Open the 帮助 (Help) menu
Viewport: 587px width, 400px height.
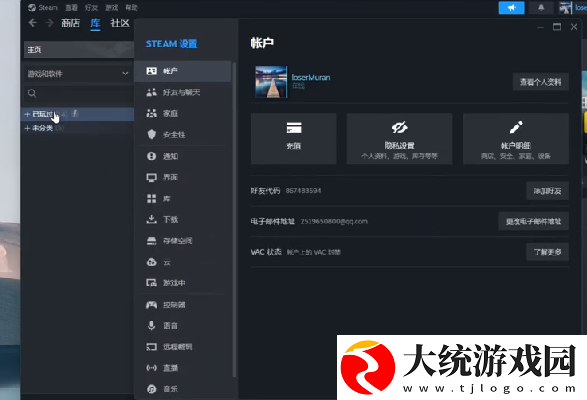pyautogui.click(x=131, y=7)
